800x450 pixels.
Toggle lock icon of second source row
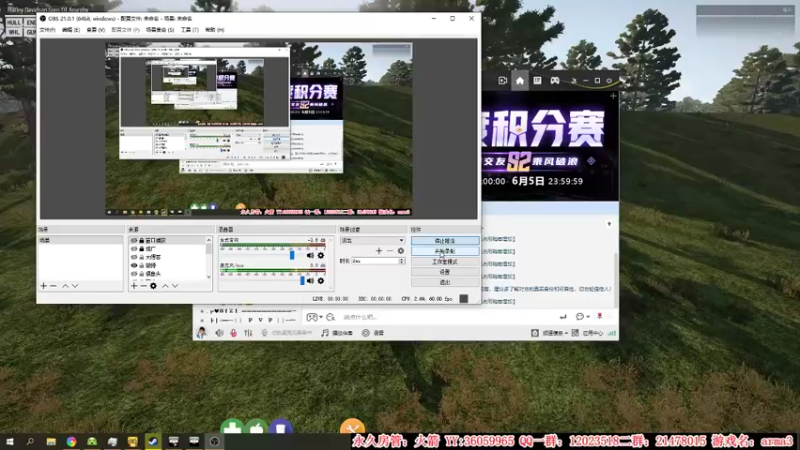[141, 248]
